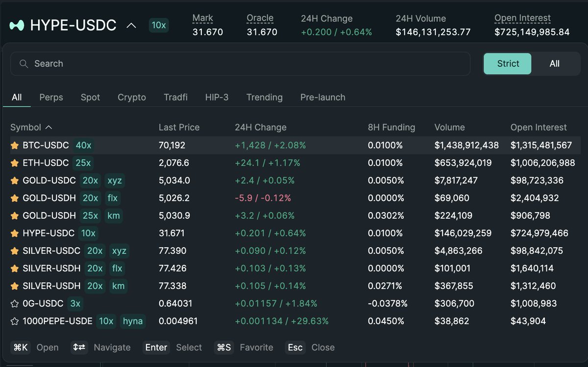Toggle star on SILVER-USDH km row
The height and width of the screenshot is (367, 588).
[15, 286]
